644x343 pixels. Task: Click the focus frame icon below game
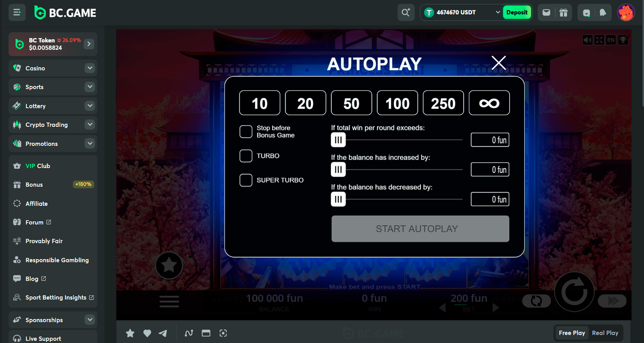pos(223,333)
